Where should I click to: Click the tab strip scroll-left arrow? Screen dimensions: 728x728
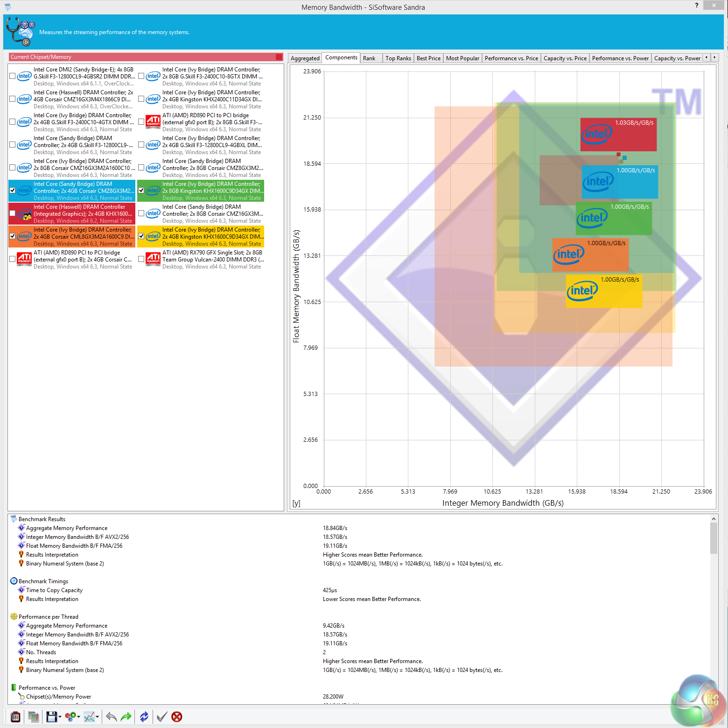click(707, 57)
